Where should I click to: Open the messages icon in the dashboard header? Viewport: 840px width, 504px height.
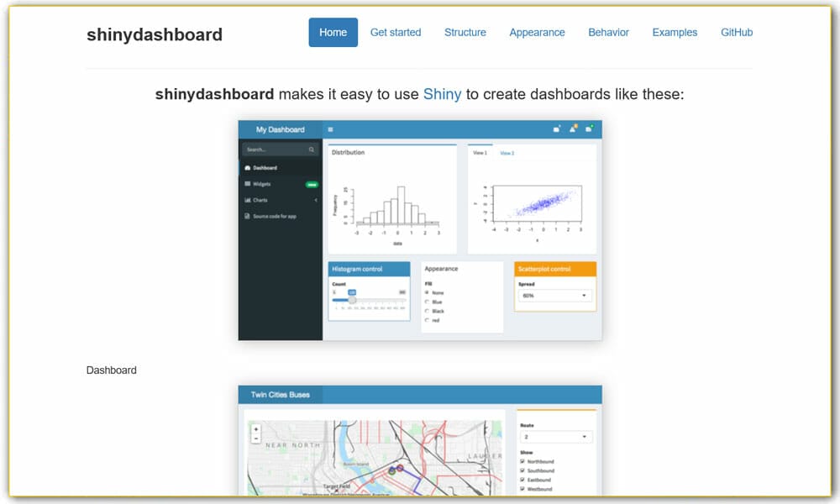(555, 128)
